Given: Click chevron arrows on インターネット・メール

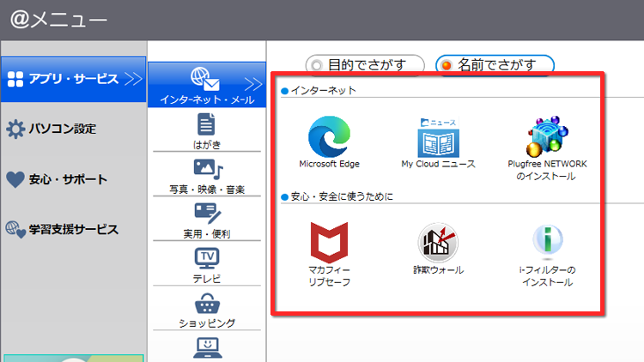Looking at the screenshot, I should (253, 84).
